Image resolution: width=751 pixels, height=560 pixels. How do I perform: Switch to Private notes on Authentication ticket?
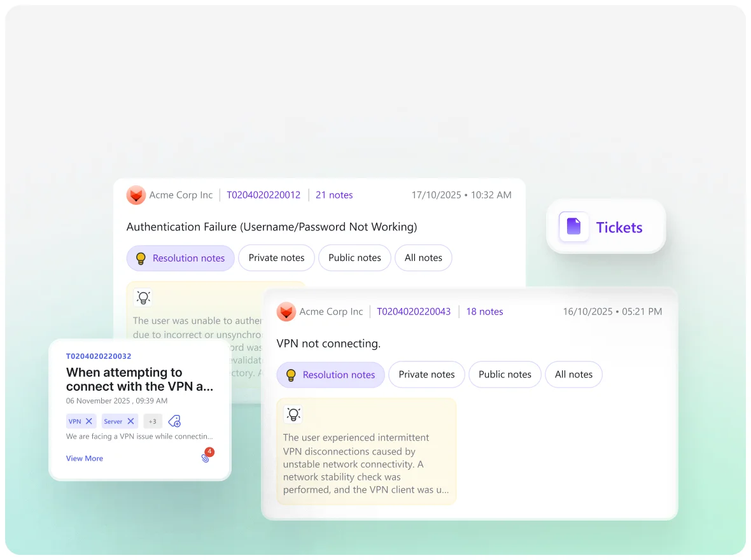tap(276, 258)
